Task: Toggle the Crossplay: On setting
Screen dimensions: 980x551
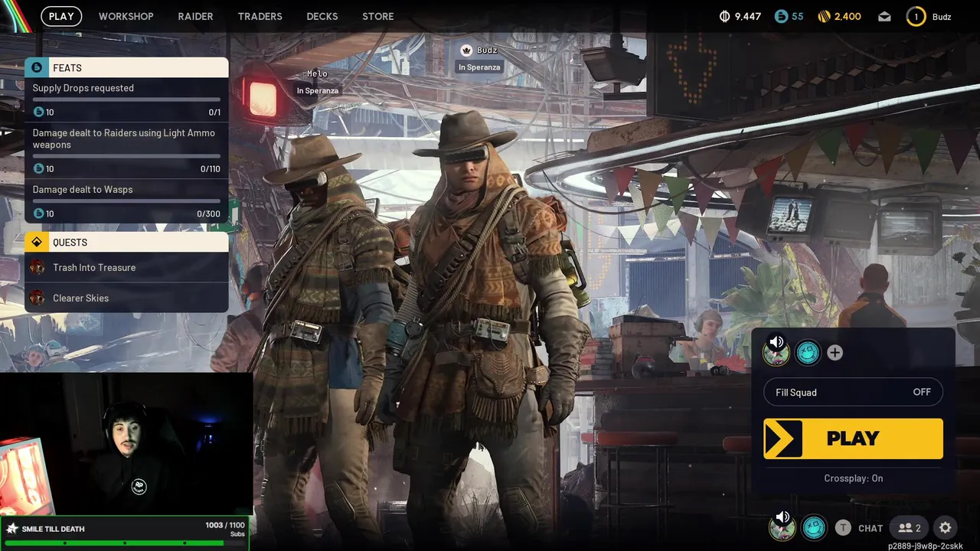Action: (x=853, y=478)
